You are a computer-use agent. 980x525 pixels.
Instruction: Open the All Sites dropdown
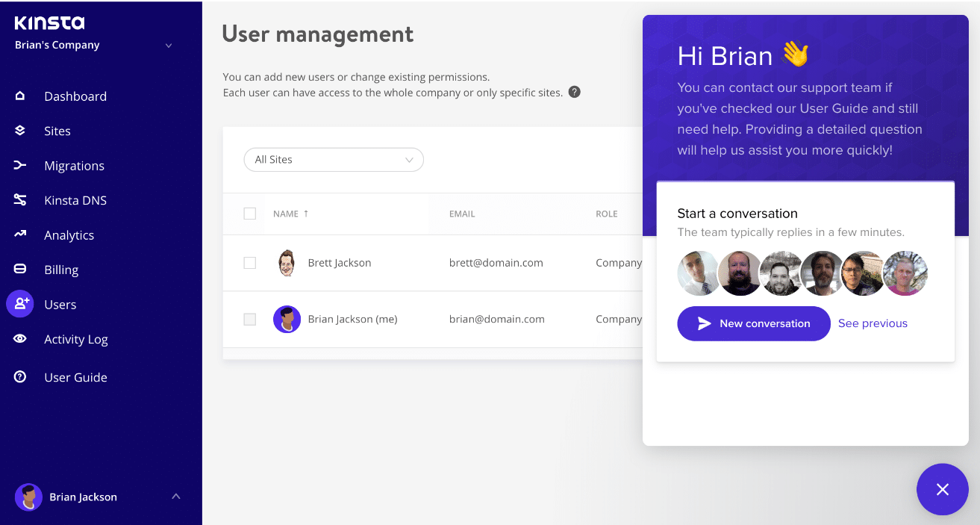(x=334, y=159)
